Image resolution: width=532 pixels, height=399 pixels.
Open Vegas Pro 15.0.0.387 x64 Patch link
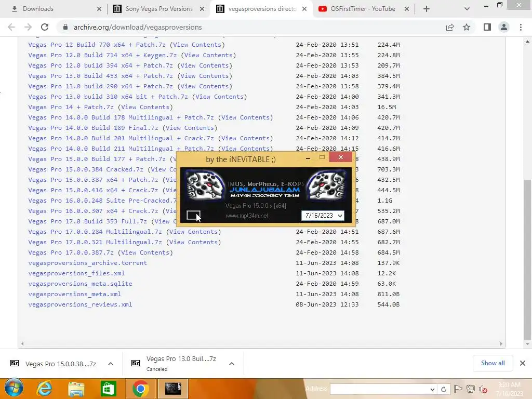coord(93,180)
